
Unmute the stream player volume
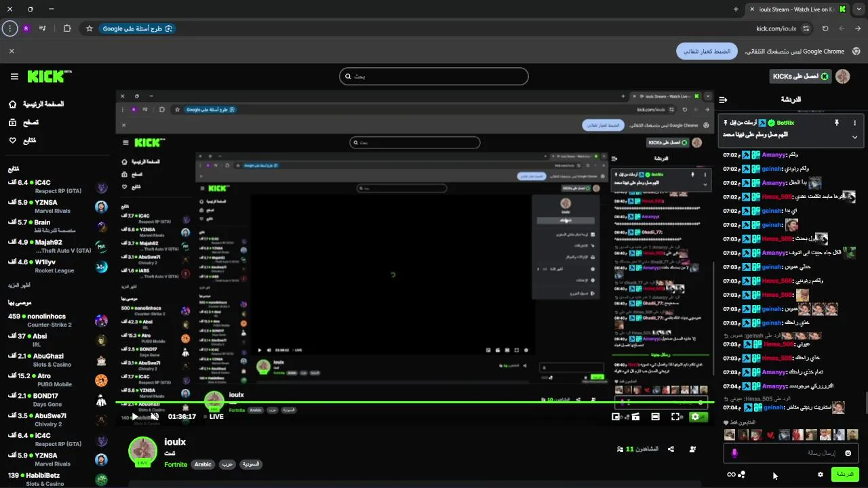click(x=155, y=416)
